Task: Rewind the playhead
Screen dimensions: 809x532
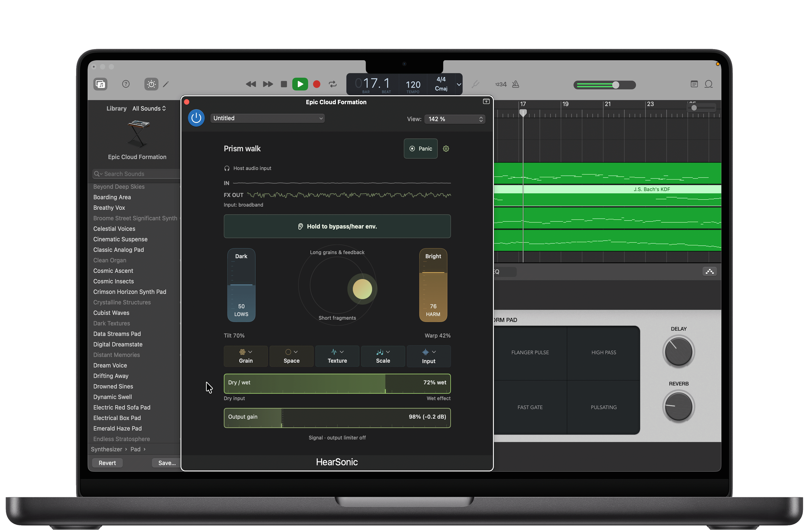Action: (x=251, y=84)
